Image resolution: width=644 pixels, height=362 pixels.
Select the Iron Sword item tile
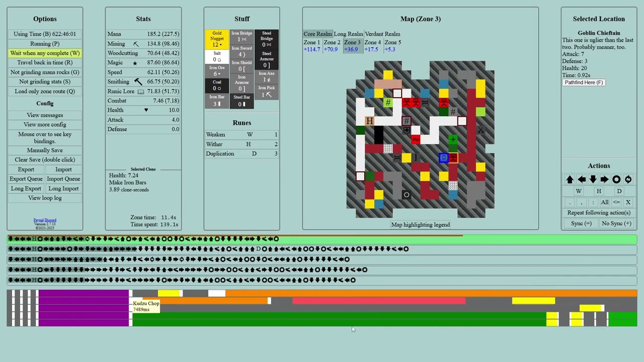[x=242, y=52]
